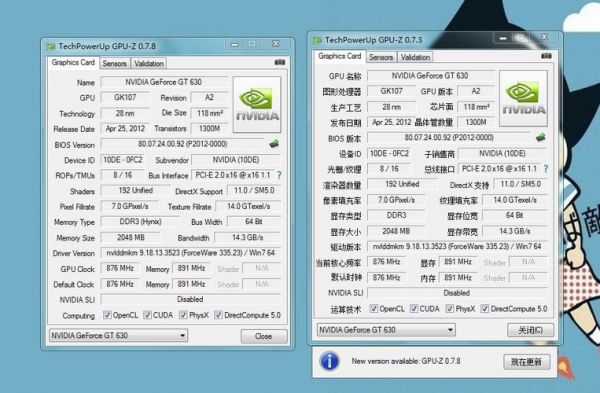
Task: Click Bus Interface question mark in GPU-Z 0.7.8
Action: pos(279,175)
